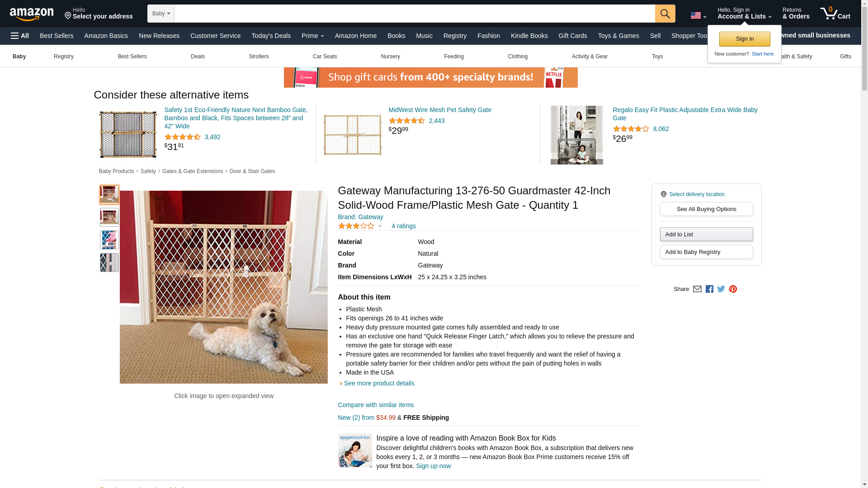Share product on Pinterest

point(733,289)
